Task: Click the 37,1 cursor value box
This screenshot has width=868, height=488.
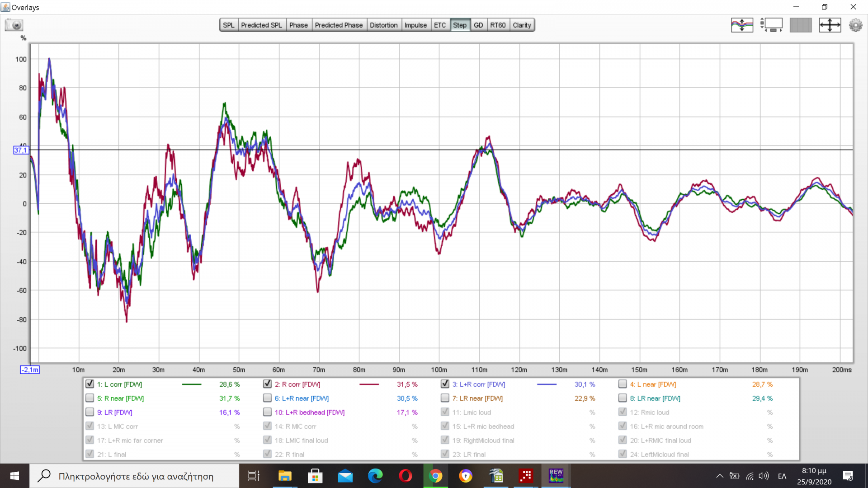Action: click(21, 150)
